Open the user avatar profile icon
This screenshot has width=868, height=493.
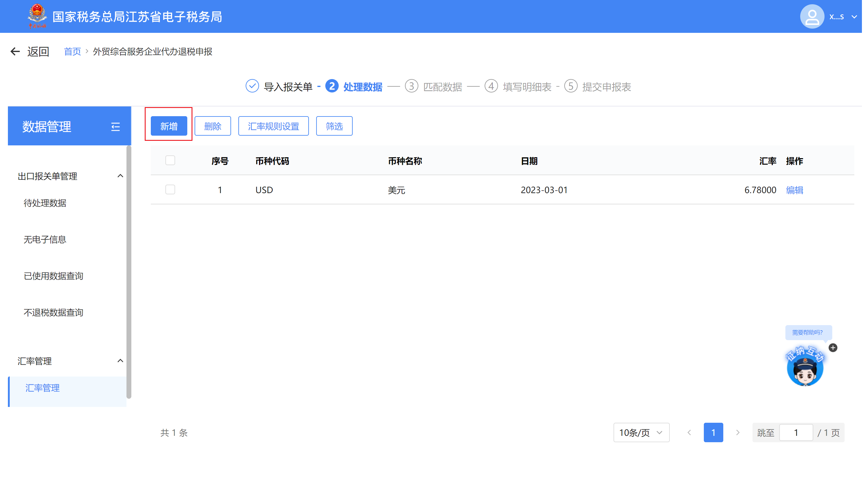point(811,17)
